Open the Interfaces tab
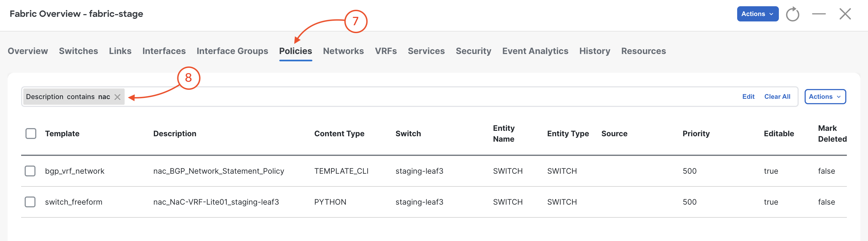The width and height of the screenshot is (868, 241). coord(164,51)
